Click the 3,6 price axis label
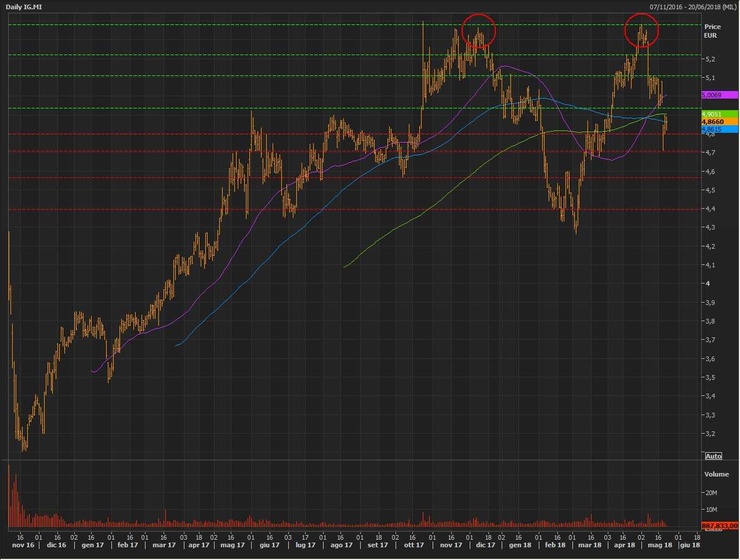Image resolution: width=740 pixels, height=560 pixels. (710, 359)
